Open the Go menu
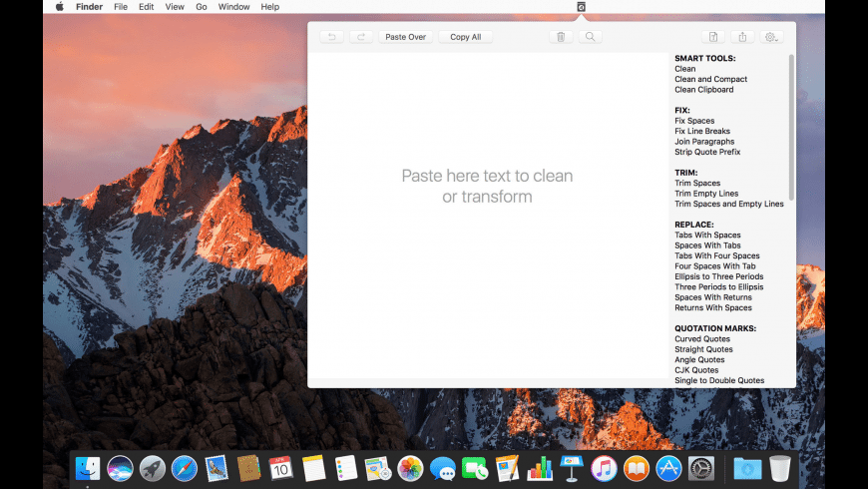 [x=202, y=7]
